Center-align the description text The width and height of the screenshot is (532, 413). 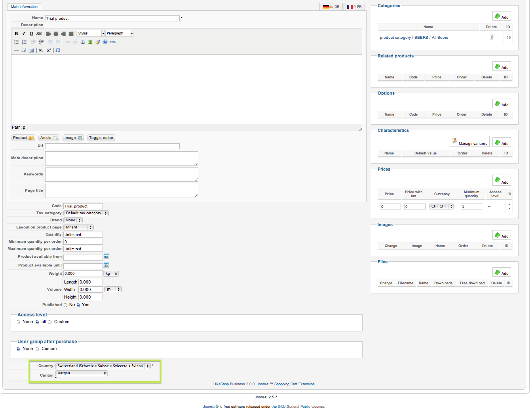[x=56, y=34]
